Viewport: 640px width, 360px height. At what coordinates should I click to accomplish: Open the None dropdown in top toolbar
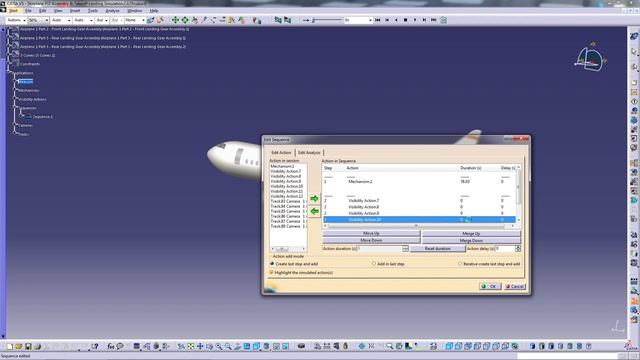pyautogui.click(x=135, y=20)
